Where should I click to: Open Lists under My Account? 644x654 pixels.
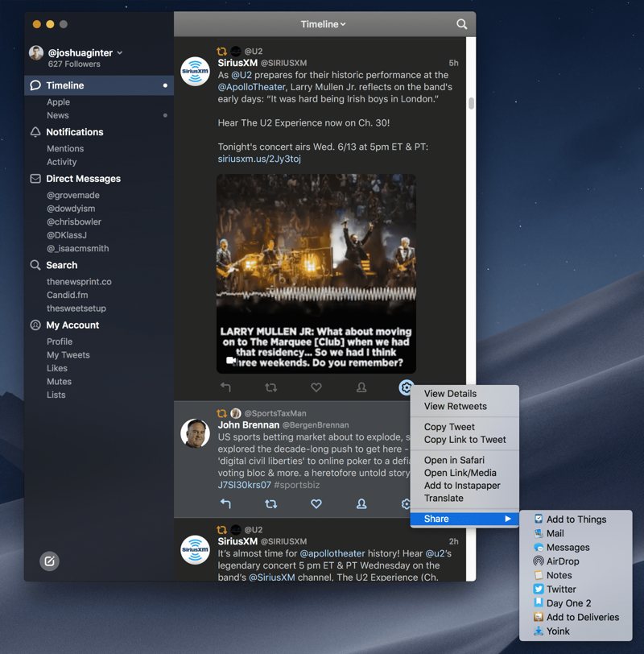pyautogui.click(x=56, y=395)
